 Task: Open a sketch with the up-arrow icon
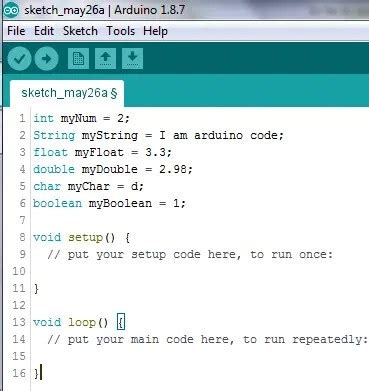point(105,59)
